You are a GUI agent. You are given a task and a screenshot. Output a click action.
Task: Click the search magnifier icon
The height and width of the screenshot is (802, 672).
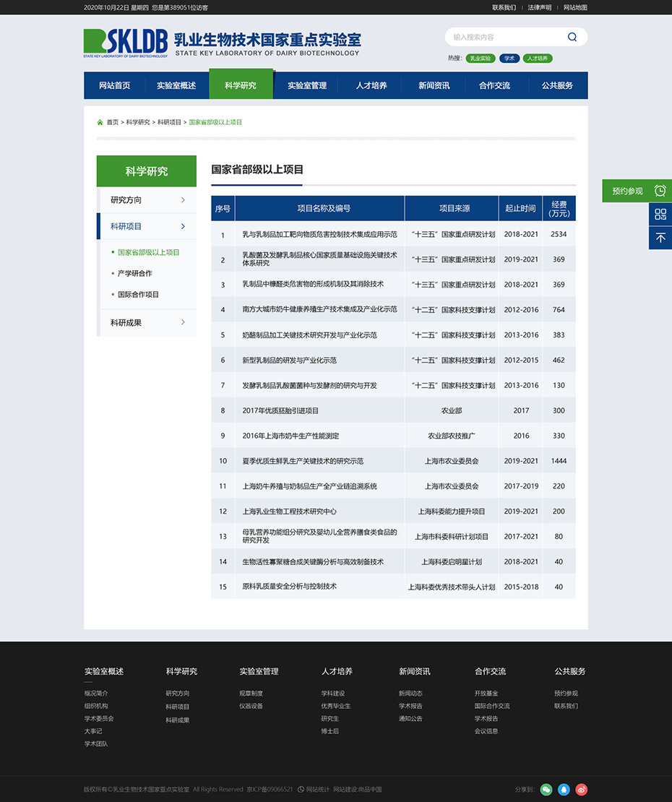[x=572, y=38]
